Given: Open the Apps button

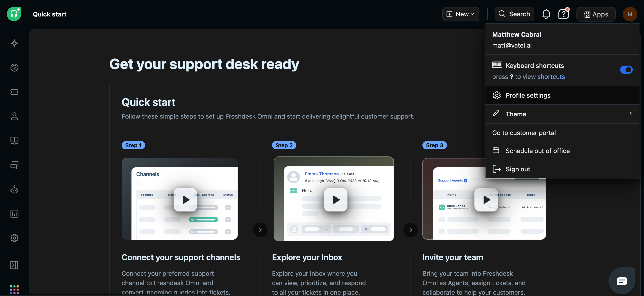Looking at the screenshot, I should [596, 14].
